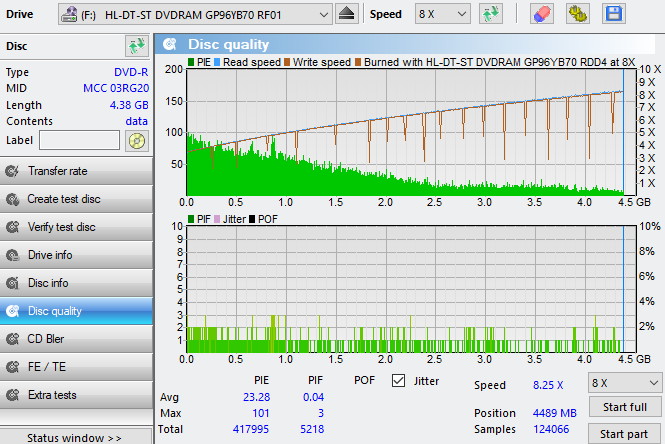Open the CD Bler test
This screenshot has height=444, width=665.
point(76,339)
